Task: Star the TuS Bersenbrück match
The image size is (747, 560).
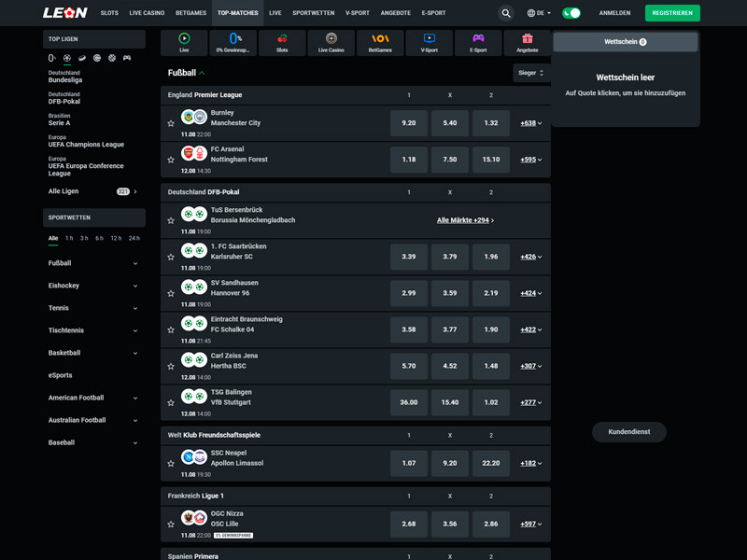Action: coord(171,220)
